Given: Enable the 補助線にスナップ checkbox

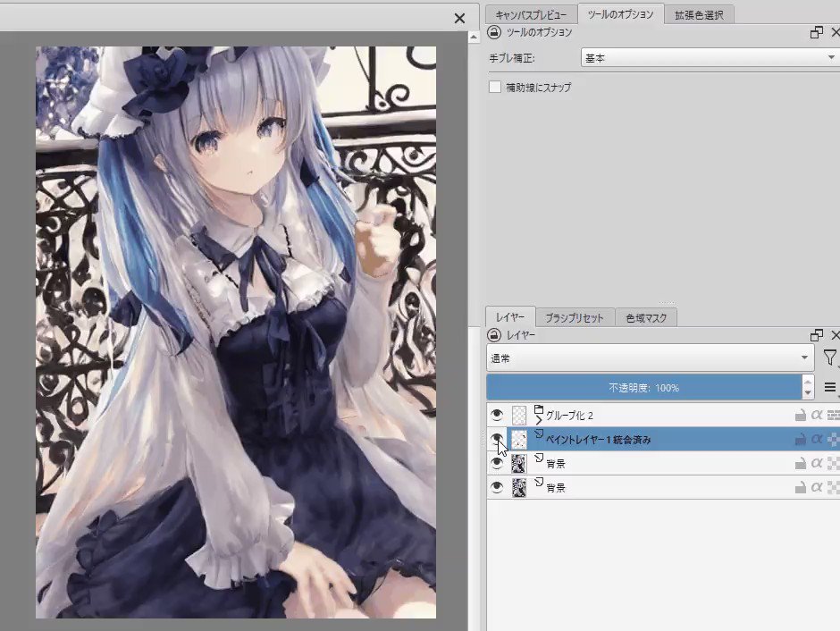Looking at the screenshot, I should click(495, 87).
